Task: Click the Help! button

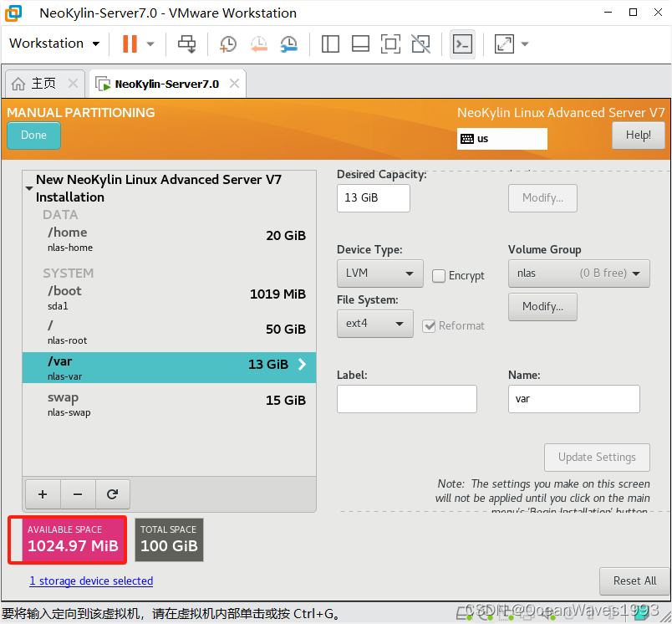Action: (x=638, y=136)
